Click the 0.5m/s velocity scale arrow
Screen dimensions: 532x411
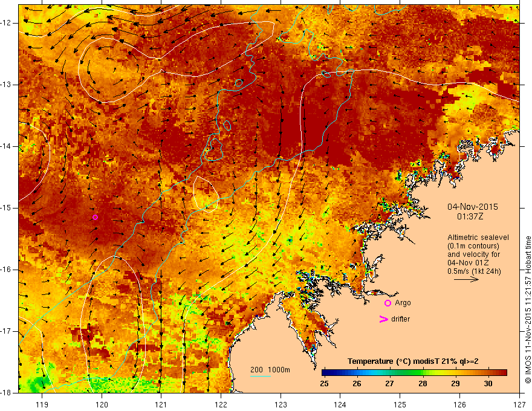pyautogui.click(x=467, y=279)
